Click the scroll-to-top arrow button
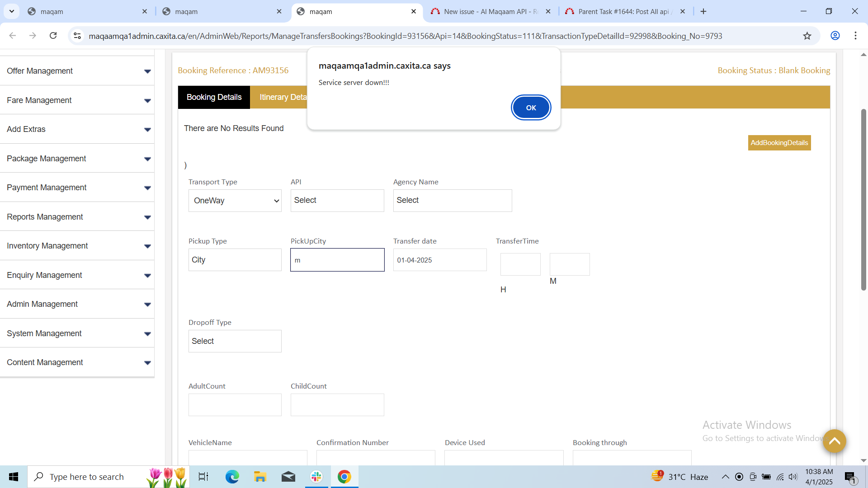 834,441
